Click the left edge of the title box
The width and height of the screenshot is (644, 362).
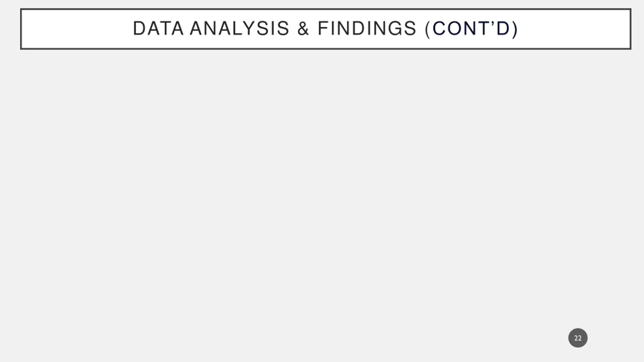21,29
